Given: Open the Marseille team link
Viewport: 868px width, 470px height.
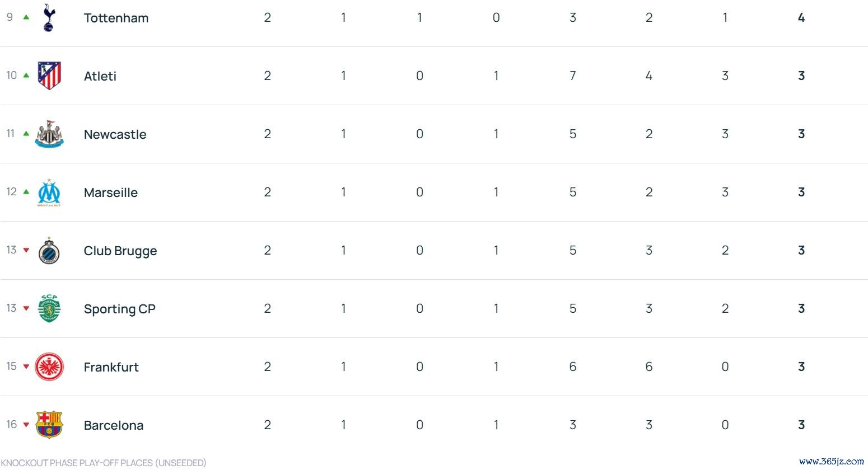Looking at the screenshot, I should tap(110, 192).
